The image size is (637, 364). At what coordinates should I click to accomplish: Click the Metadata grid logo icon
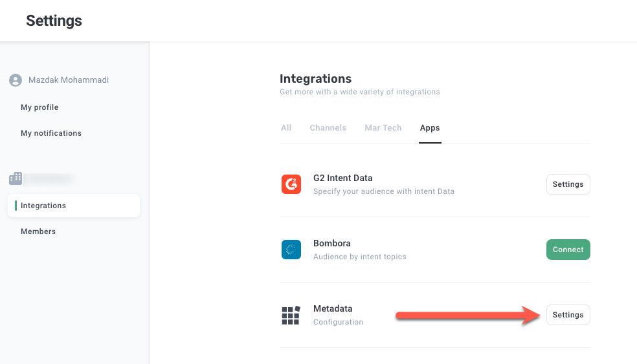(x=291, y=315)
